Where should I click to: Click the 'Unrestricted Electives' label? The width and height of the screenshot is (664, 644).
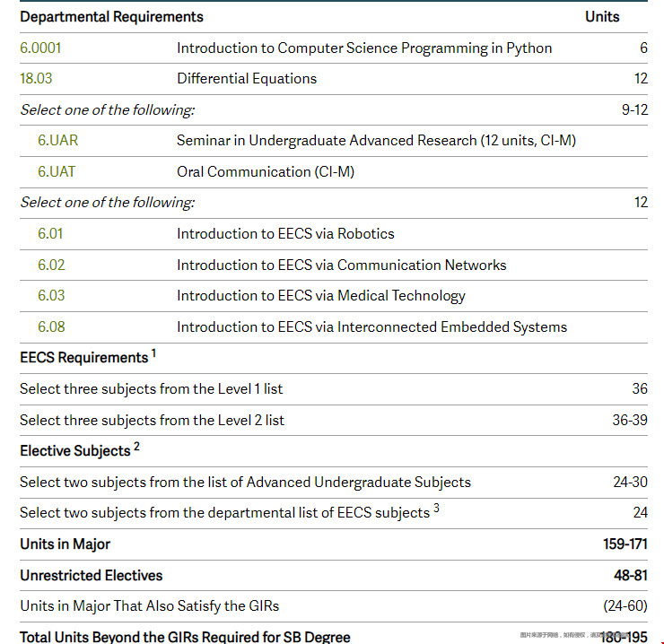(x=91, y=575)
